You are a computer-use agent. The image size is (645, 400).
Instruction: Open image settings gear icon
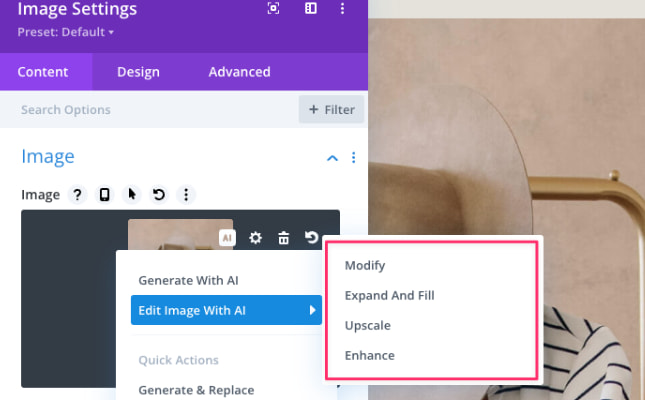click(x=256, y=238)
